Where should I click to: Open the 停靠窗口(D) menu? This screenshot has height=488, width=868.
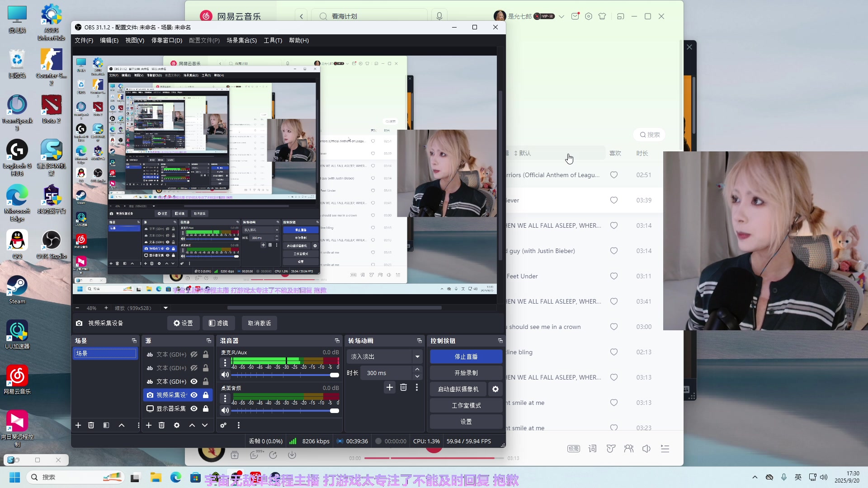point(166,40)
